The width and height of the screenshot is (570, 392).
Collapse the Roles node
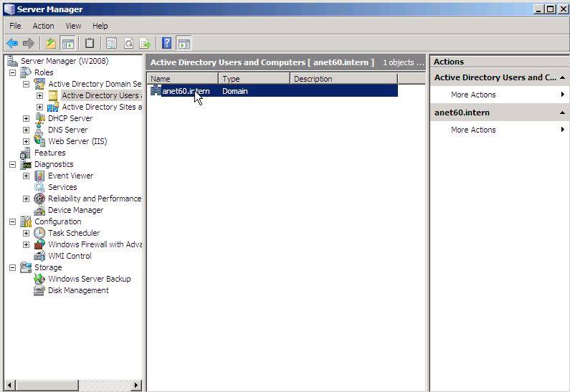click(13, 72)
